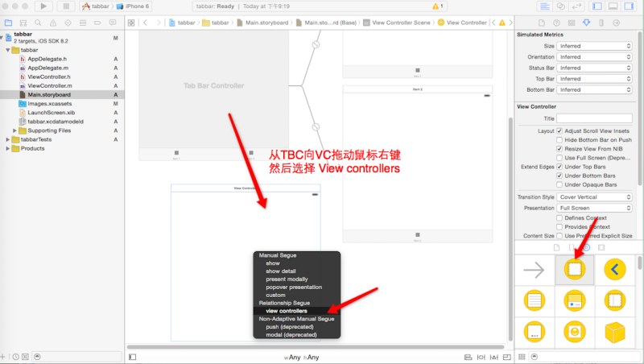This screenshot has width=644, height=364.
Task: Select the View Controller object in library
Action: (x=575, y=270)
